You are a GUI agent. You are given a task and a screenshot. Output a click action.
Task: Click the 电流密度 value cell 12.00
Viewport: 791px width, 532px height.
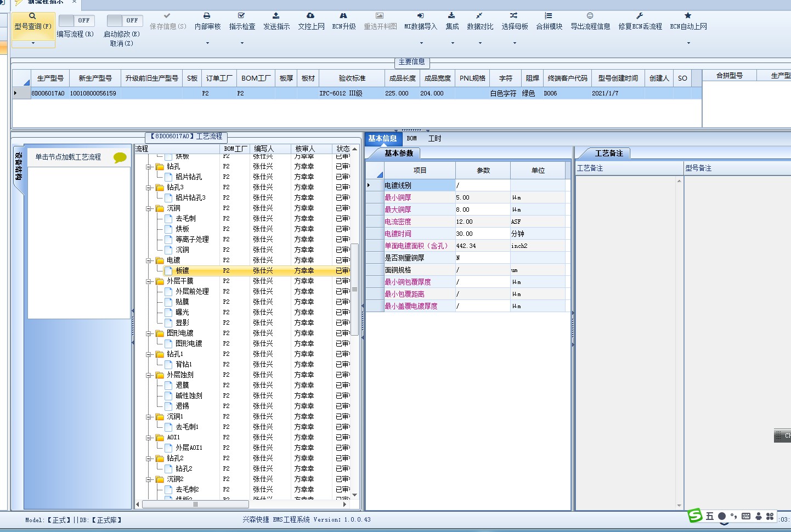[483, 222]
